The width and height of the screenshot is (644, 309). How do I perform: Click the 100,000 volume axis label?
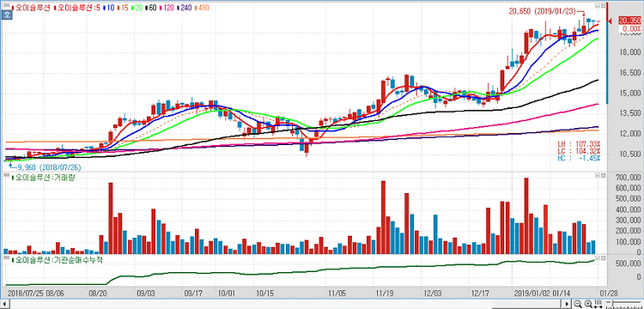628,241
